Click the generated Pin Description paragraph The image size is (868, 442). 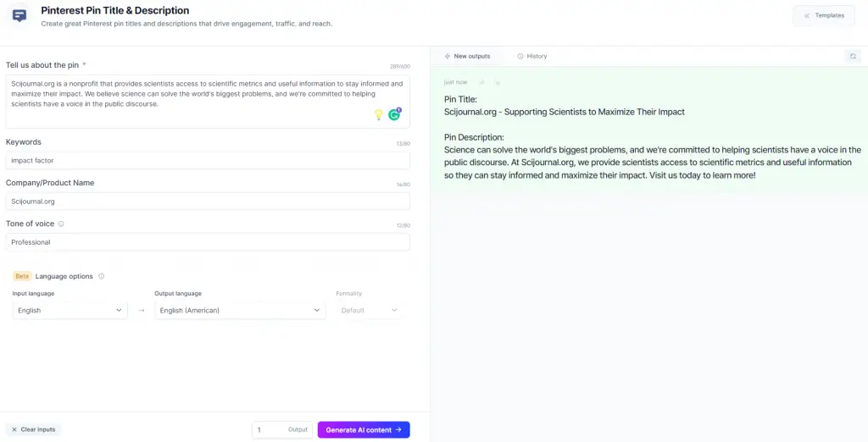tap(653, 163)
